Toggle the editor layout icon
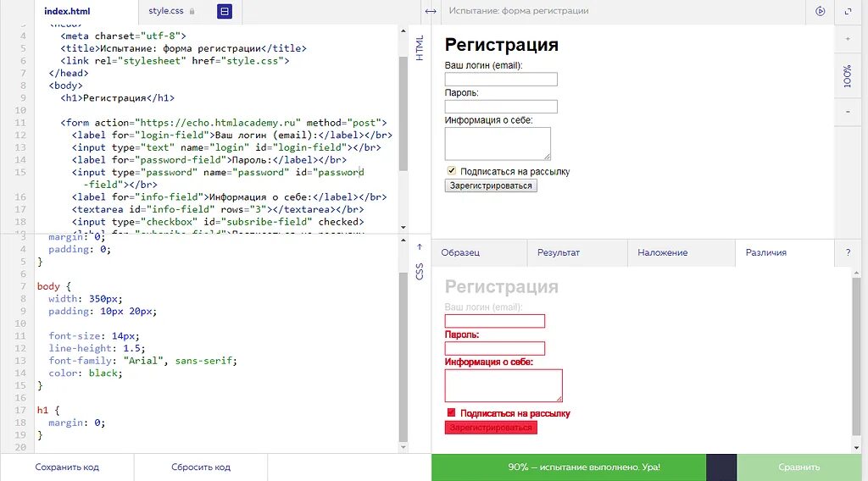 [224, 11]
